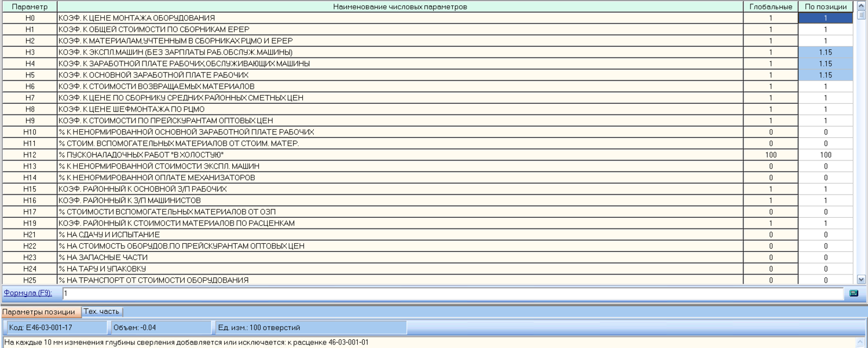Open the formula editor icon beside the formula field
The width and height of the screenshot is (868, 348).
pyautogui.click(x=853, y=294)
